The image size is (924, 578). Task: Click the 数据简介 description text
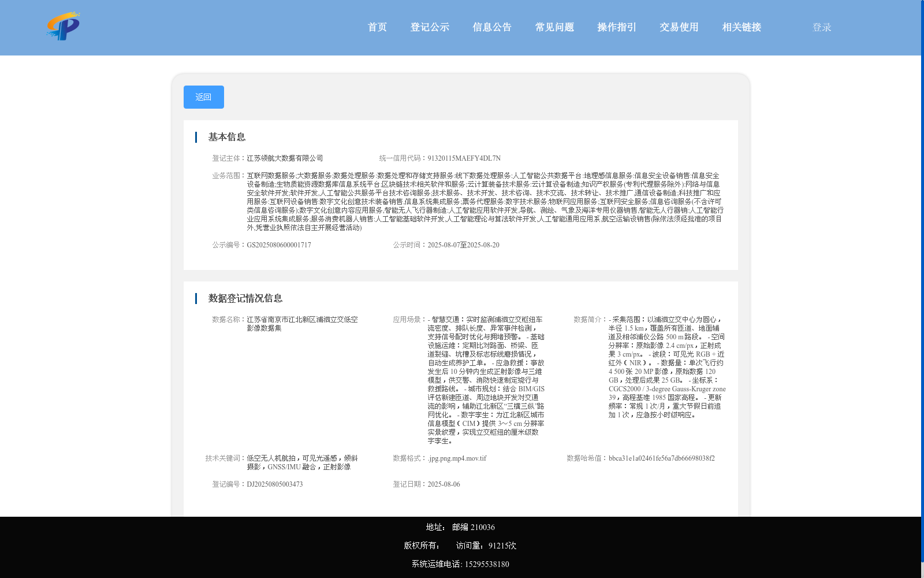(667, 367)
